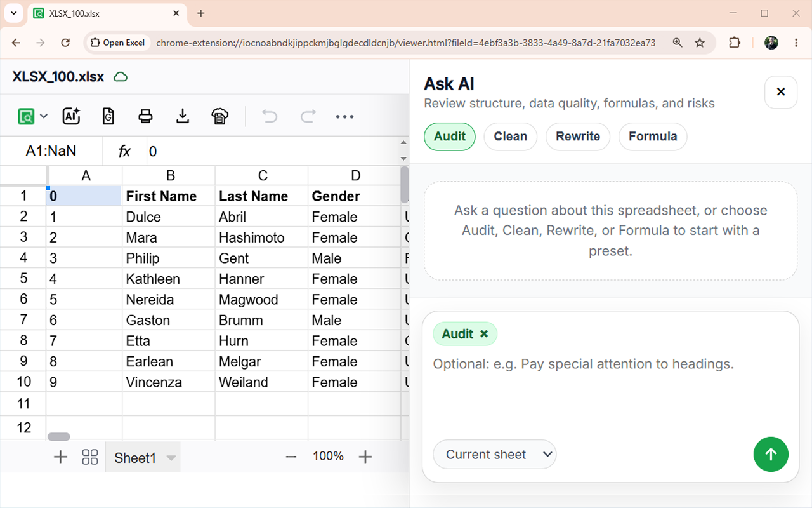
Task: Open a new browser tab
Action: (x=200, y=13)
